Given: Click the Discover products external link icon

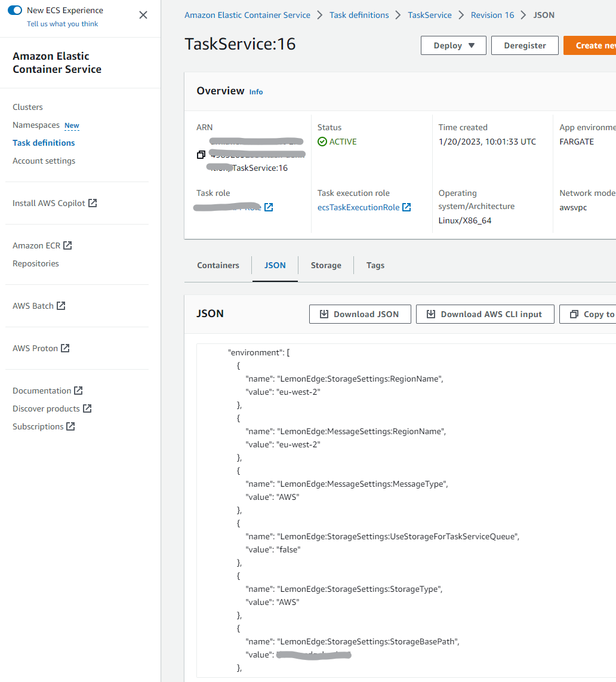Looking at the screenshot, I should click(87, 408).
